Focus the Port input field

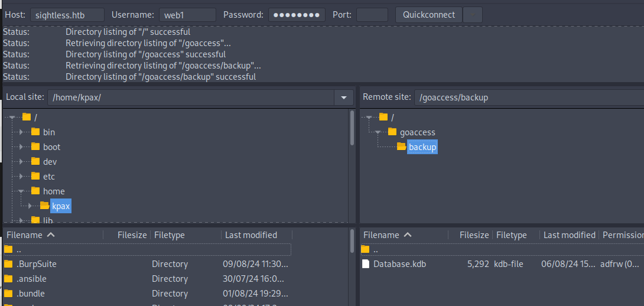372,15
